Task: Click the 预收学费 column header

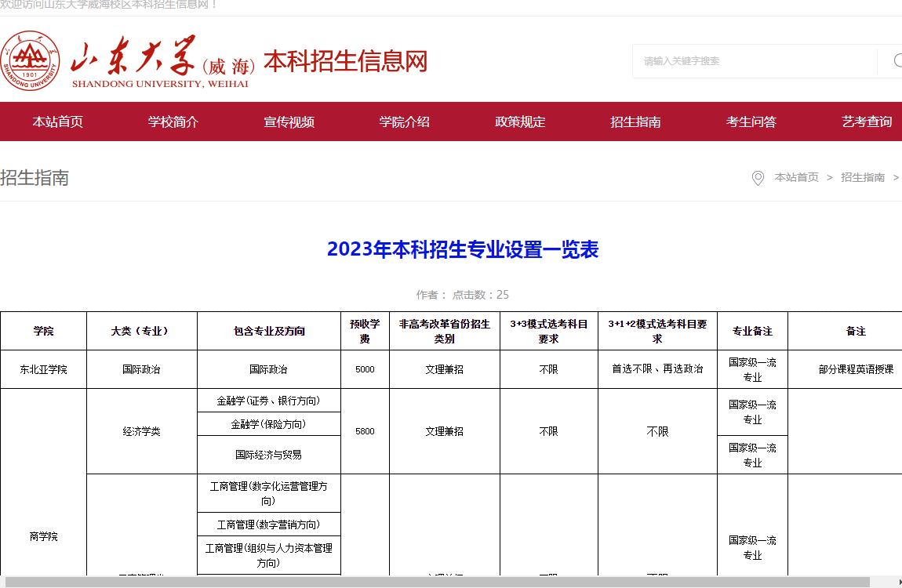Action: tap(365, 331)
